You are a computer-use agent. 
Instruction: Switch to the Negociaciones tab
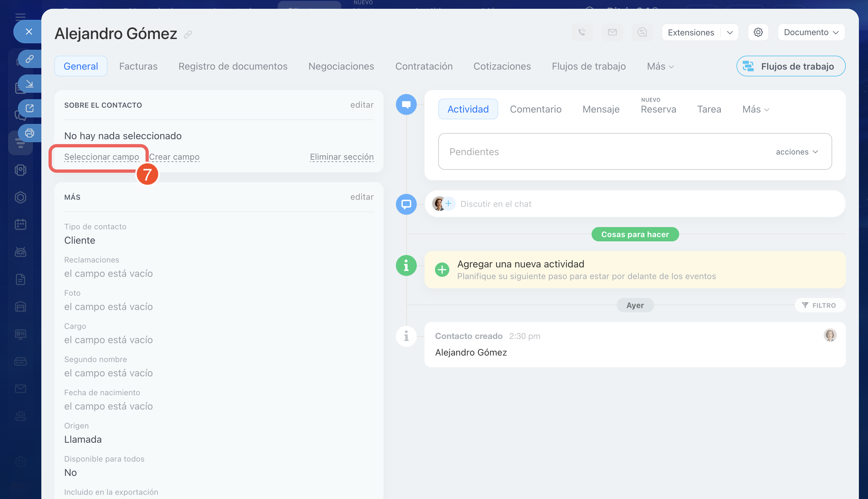coord(341,66)
